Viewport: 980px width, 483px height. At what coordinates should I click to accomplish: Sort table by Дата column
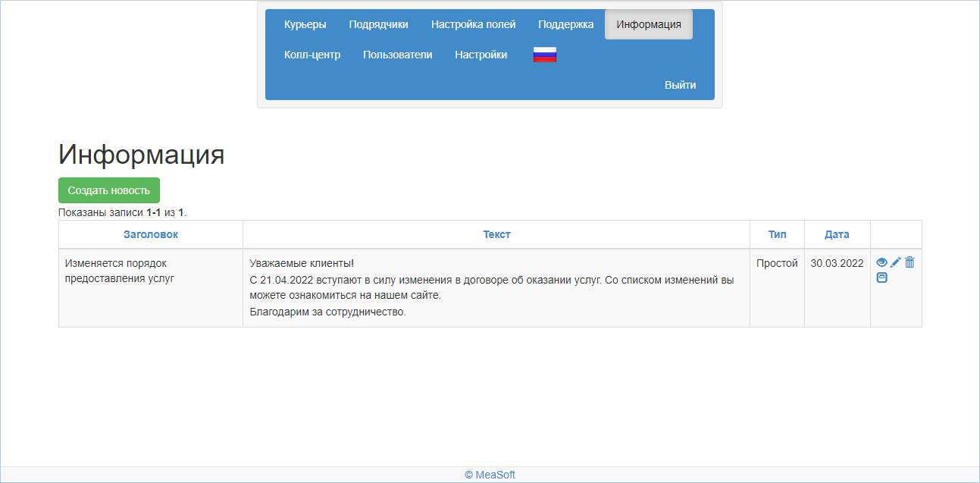tap(838, 234)
